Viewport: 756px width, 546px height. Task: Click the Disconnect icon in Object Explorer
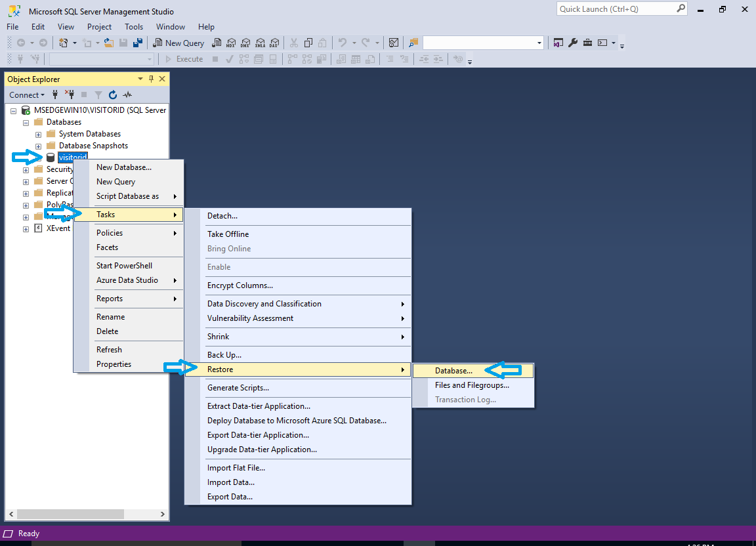click(x=70, y=94)
